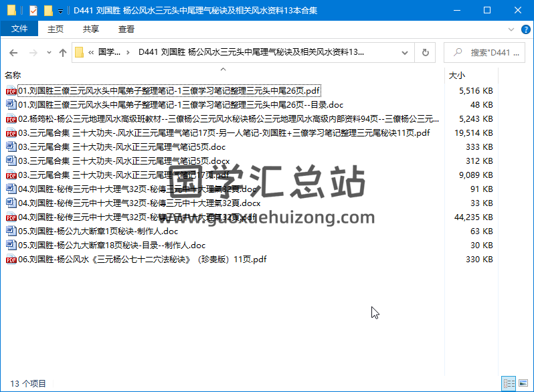Click the Forward navigation arrow
The image size is (534, 392).
[32, 53]
